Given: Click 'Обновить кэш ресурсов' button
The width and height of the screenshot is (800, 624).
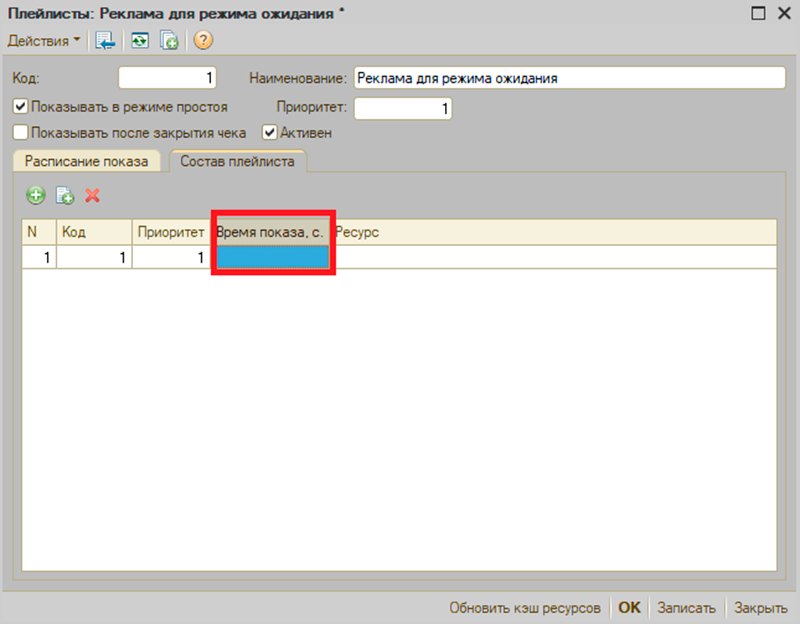Looking at the screenshot, I should click(524, 608).
